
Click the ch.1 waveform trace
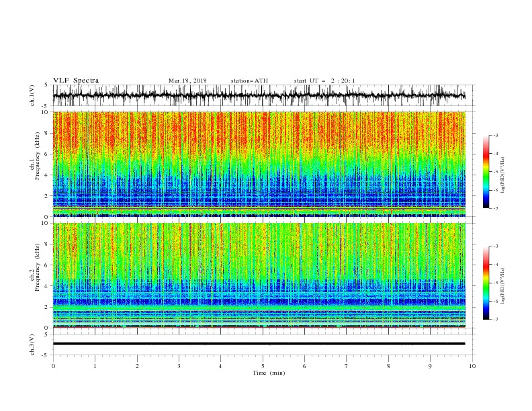259,95
